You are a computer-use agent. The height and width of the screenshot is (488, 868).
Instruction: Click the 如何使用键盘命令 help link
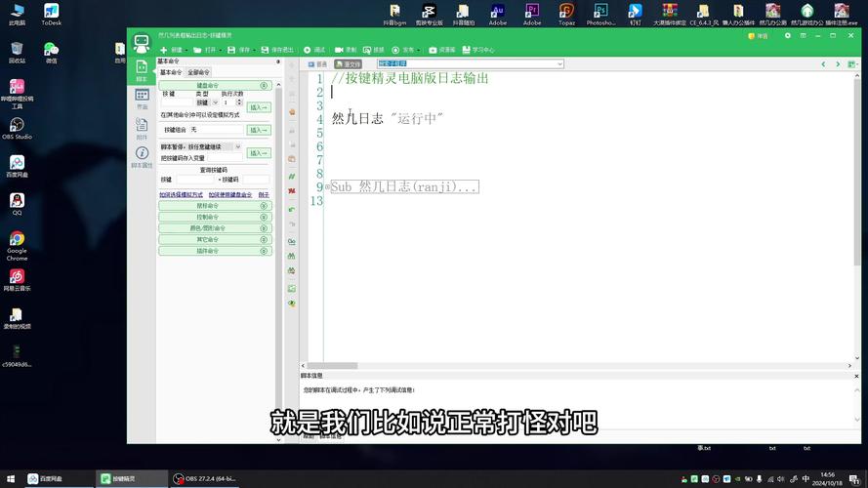coord(229,194)
